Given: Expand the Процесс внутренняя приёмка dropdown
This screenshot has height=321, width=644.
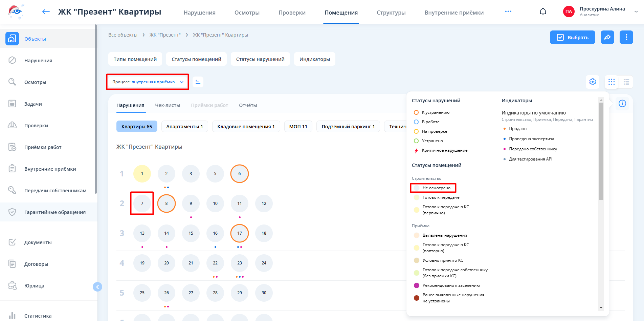Looking at the screenshot, I should point(148,82).
